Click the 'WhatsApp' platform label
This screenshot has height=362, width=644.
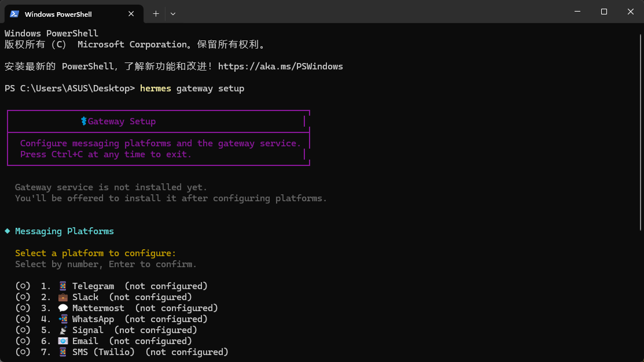pyautogui.click(x=93, y=319)
